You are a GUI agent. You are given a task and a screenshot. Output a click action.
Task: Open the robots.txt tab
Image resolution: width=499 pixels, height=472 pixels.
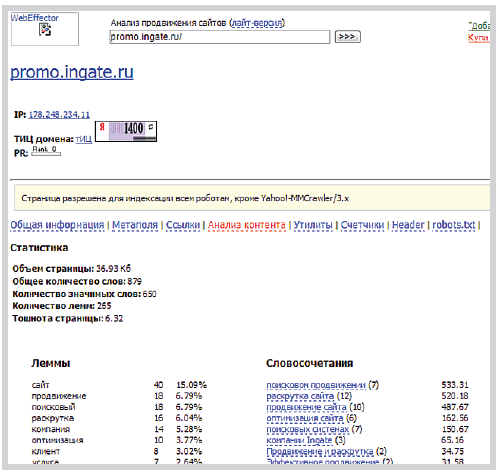click(454, 225)
